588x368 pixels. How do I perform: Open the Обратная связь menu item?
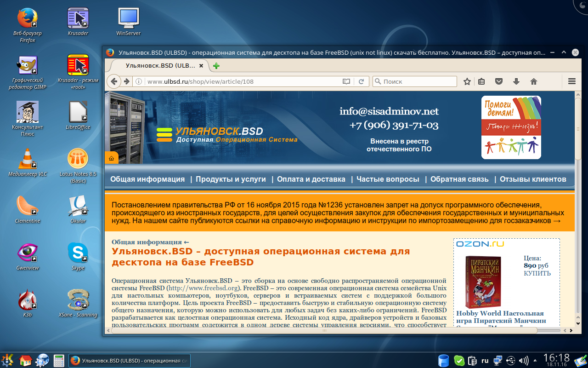[x=460, y=179]
